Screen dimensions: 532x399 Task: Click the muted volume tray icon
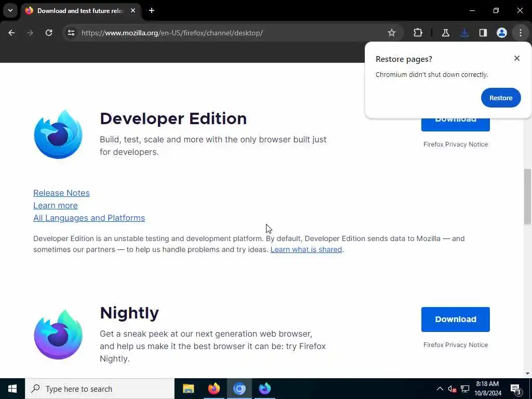452,389
